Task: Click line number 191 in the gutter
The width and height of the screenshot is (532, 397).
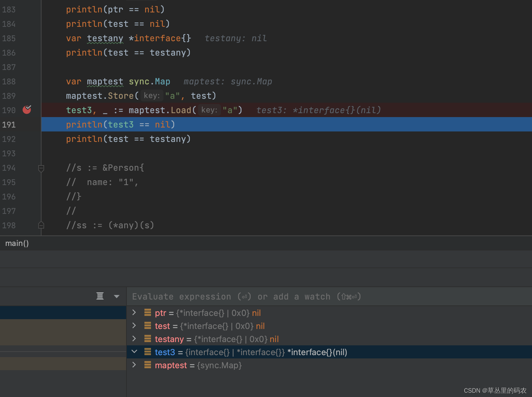Action: coord(9,125)
